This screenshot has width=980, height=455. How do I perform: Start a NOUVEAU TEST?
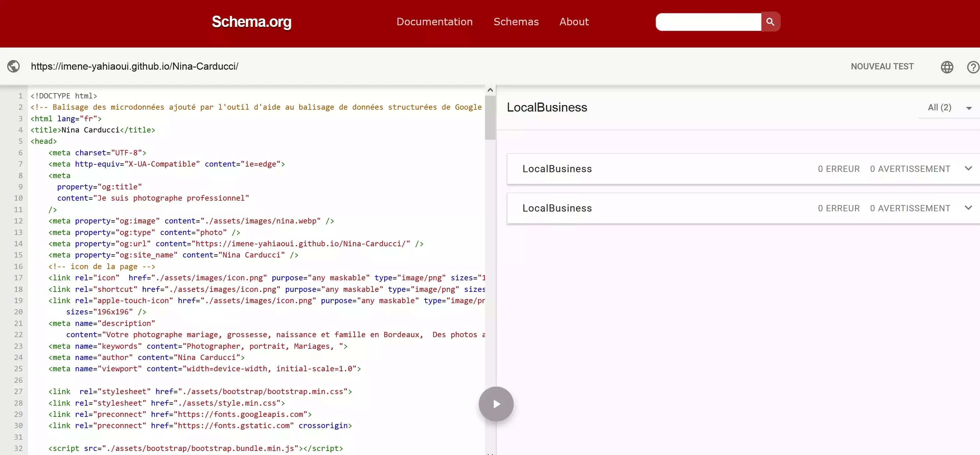(882, 67)
